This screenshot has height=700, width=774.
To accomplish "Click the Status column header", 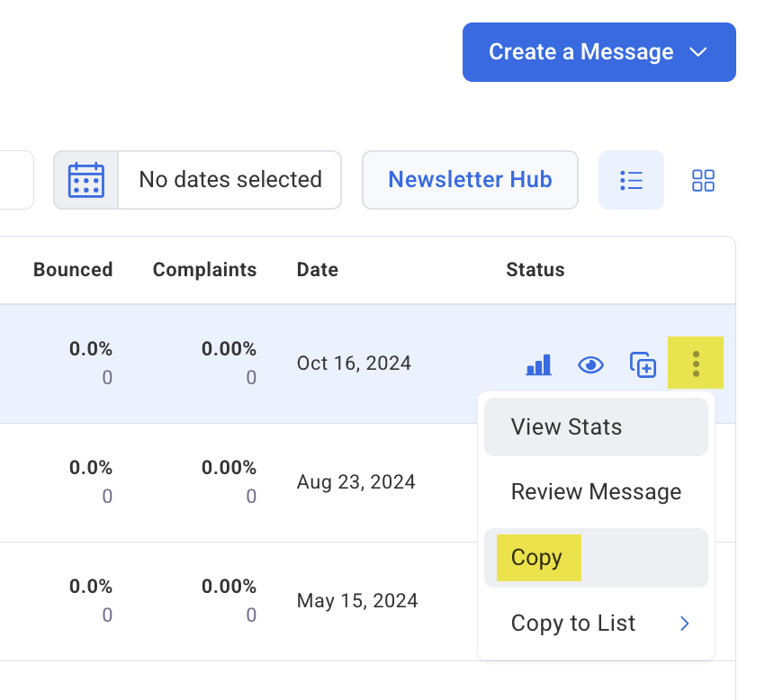I will tap(535, 270).
